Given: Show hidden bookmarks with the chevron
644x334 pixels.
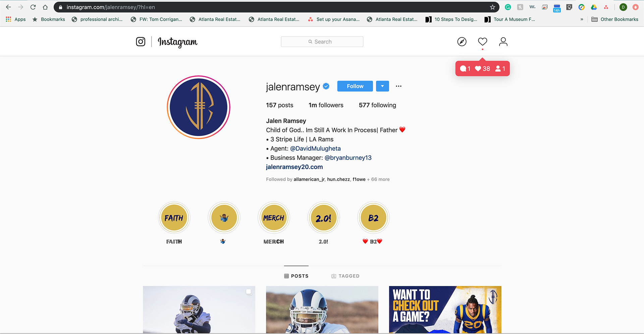Looking at the screenshot, I should 582,19.
